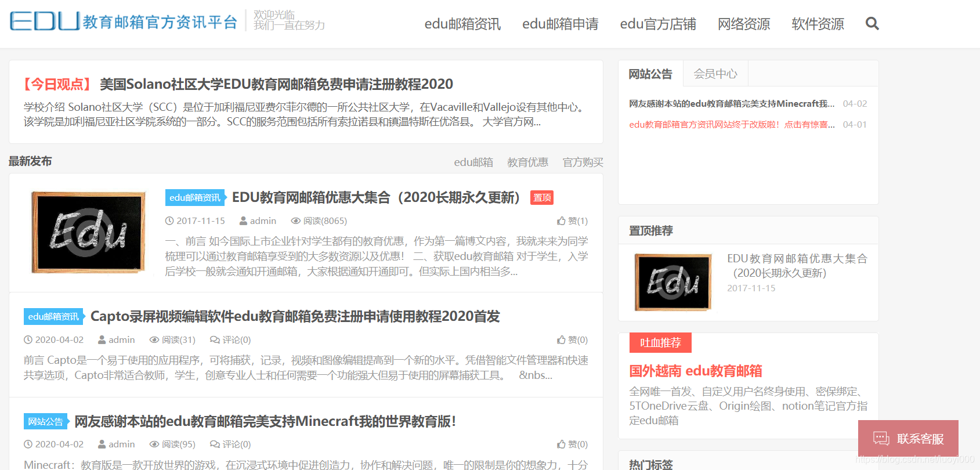Open 美国Solano社区大学EDU教育网邮箱 headline article
Viewport: 980px width, 470px height.
click(x=276, y=85)
